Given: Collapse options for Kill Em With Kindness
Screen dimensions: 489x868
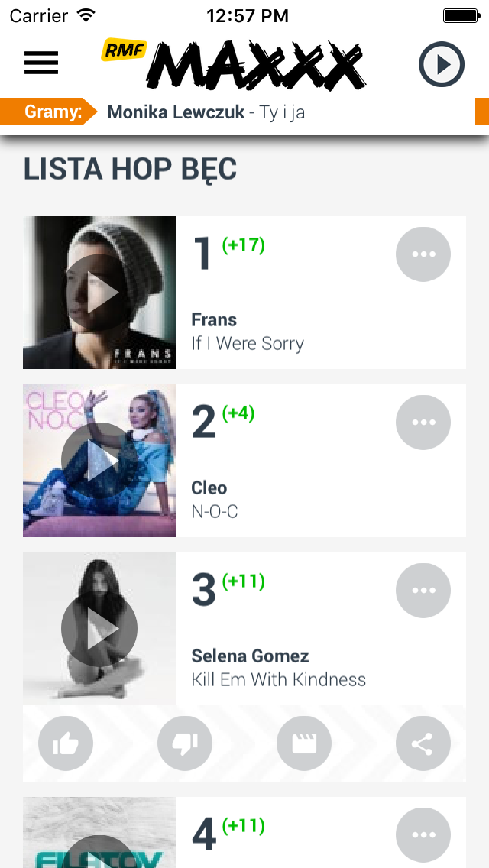Looking at the screenshot, I should pos(423,591).
